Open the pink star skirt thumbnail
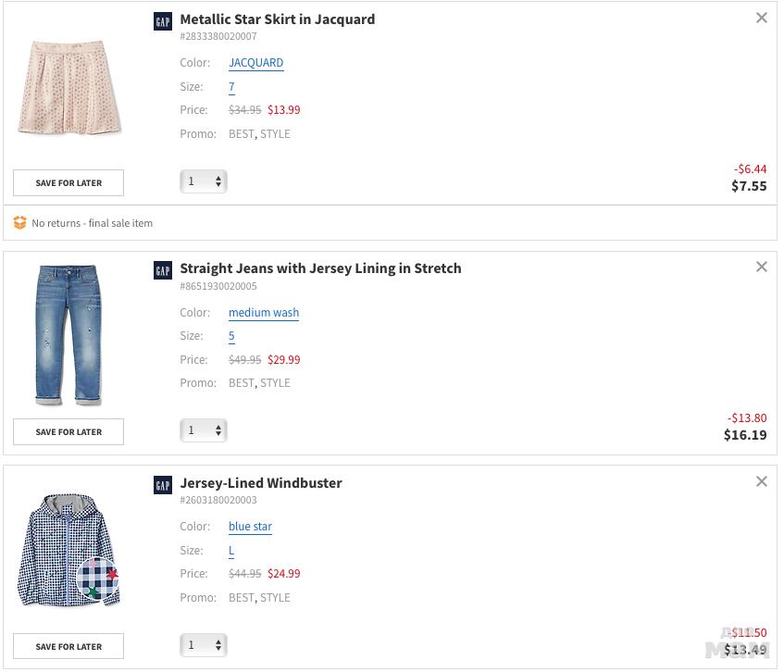 pyautogui.click(x=68, y=86)
